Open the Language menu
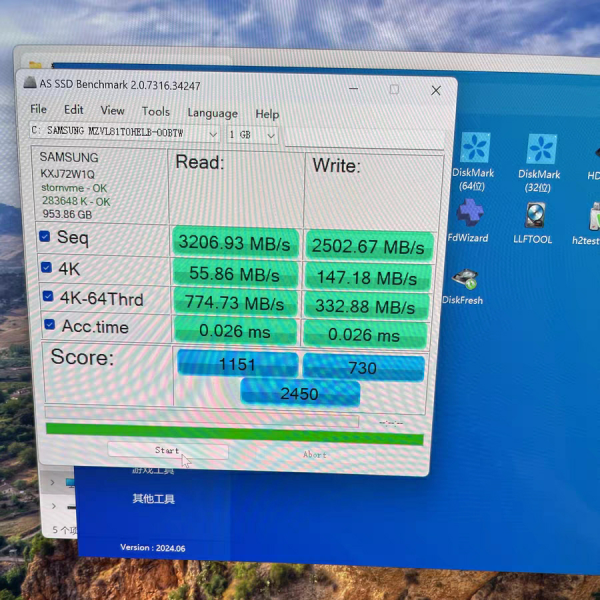The height and width of the screenshot is (600, 600). (212, 113)
